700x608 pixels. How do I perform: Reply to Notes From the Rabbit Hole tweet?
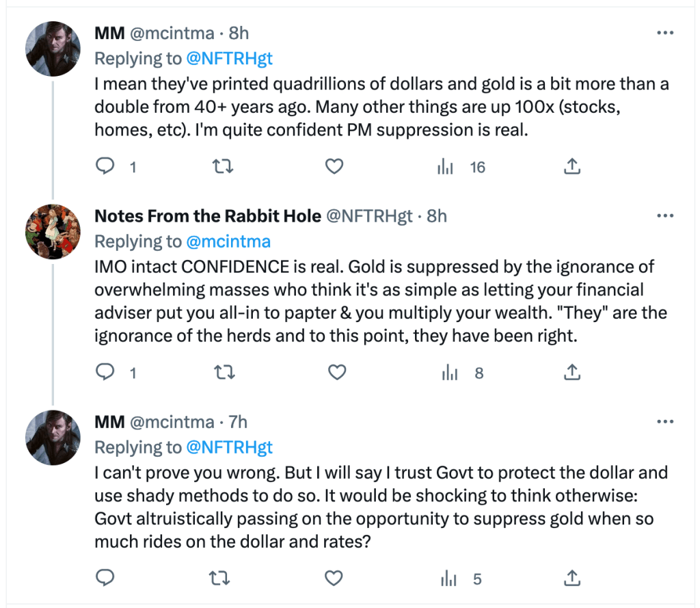point(105,373)
